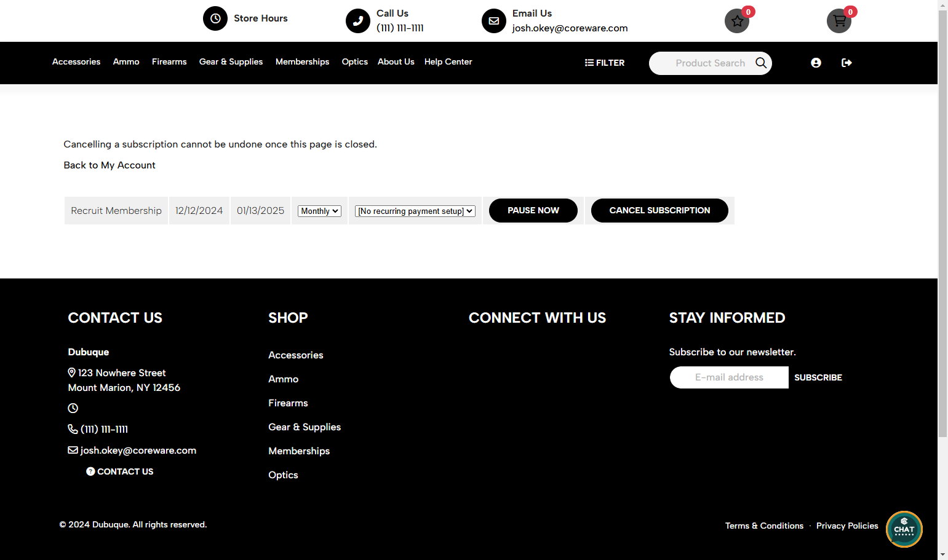
Task: Open the FILTER list button
Action: click(x=604, y=63)
